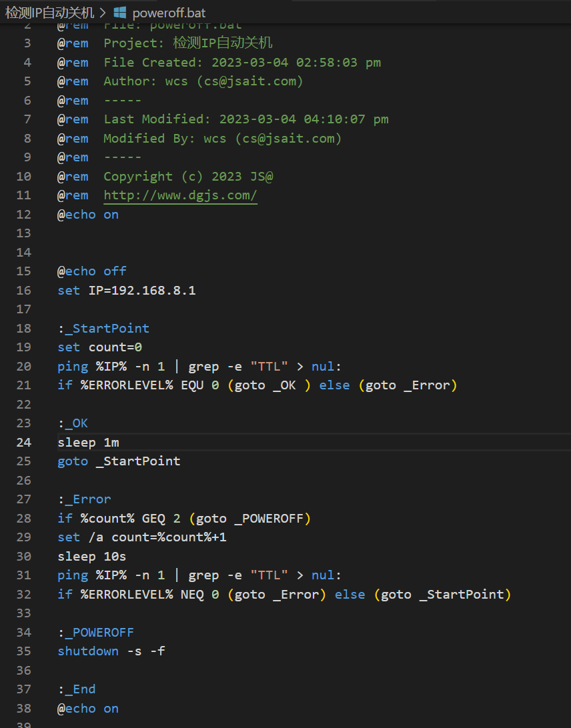The height and width of the screenshot is (728, 571).
Task: Click the :_Error label definition on line 27
Action: click(x=84, y=499)
